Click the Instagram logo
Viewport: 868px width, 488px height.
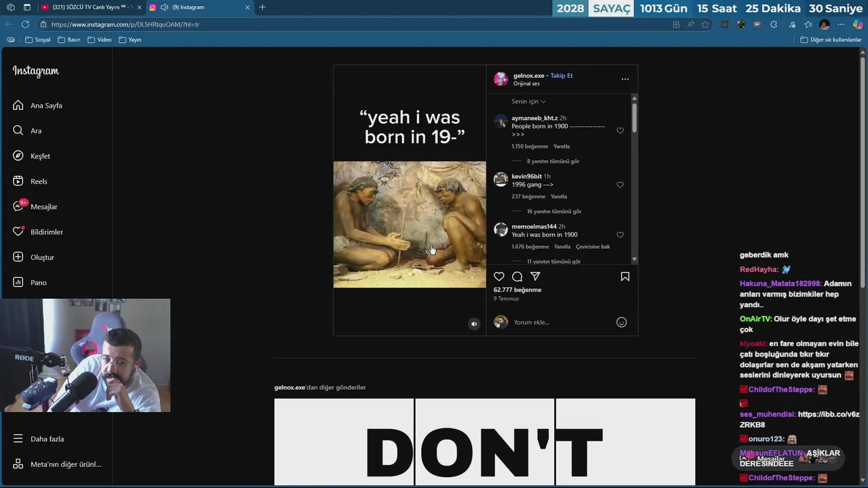point(35,71)
